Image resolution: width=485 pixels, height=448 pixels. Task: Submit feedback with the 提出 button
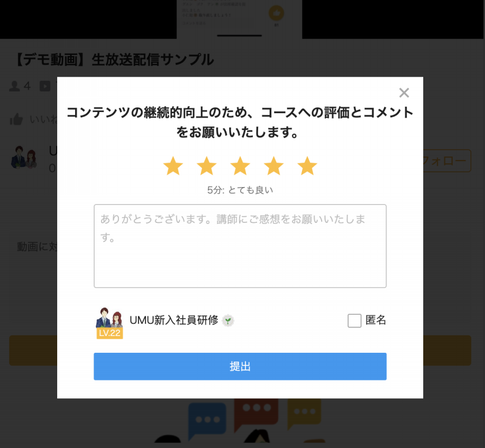click(240, 367)
